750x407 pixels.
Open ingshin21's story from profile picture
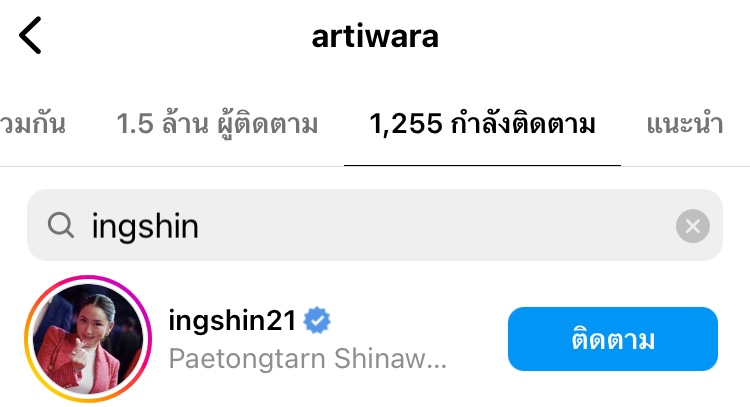88,339
